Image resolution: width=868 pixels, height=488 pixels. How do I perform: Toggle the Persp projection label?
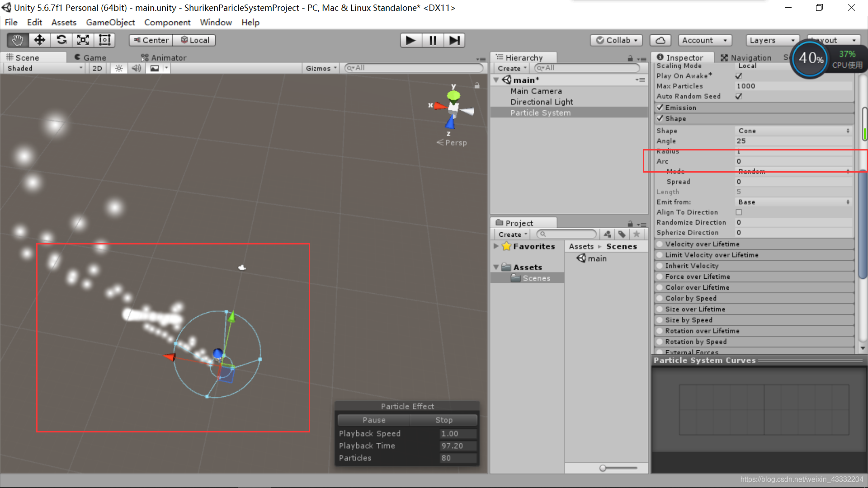452,142
